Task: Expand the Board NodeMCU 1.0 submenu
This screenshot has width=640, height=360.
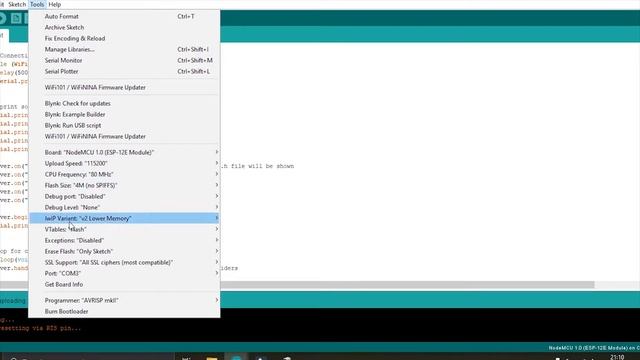Action: click(124, 152)
